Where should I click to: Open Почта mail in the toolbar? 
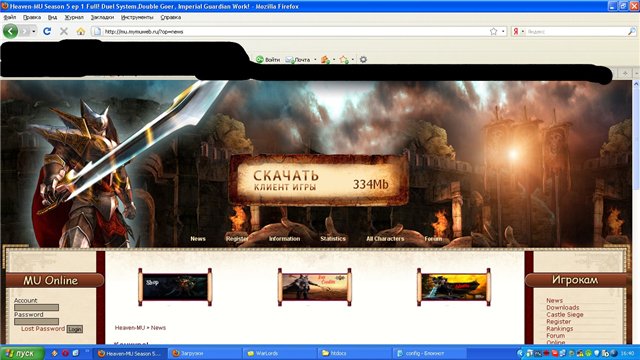(x=298, y=60)
